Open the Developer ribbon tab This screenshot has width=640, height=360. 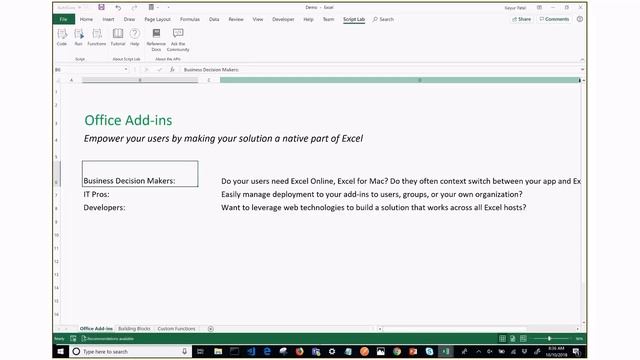pyautogui.click(x=283, y=19)
